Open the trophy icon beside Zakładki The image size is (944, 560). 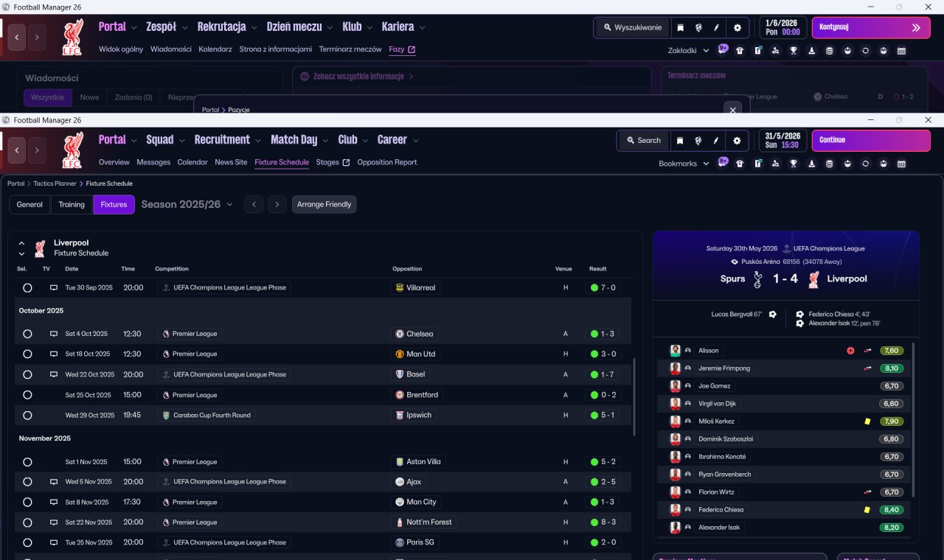pos(794,51)
